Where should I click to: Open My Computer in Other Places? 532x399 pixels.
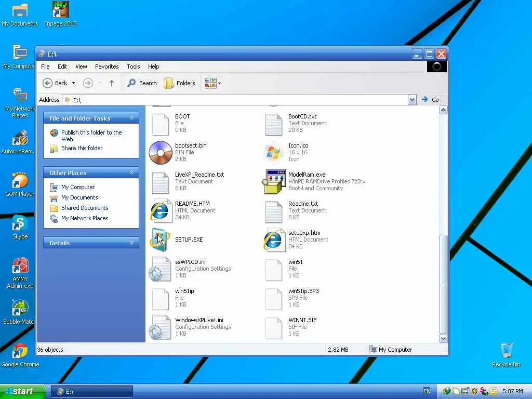tap(78, 187)
